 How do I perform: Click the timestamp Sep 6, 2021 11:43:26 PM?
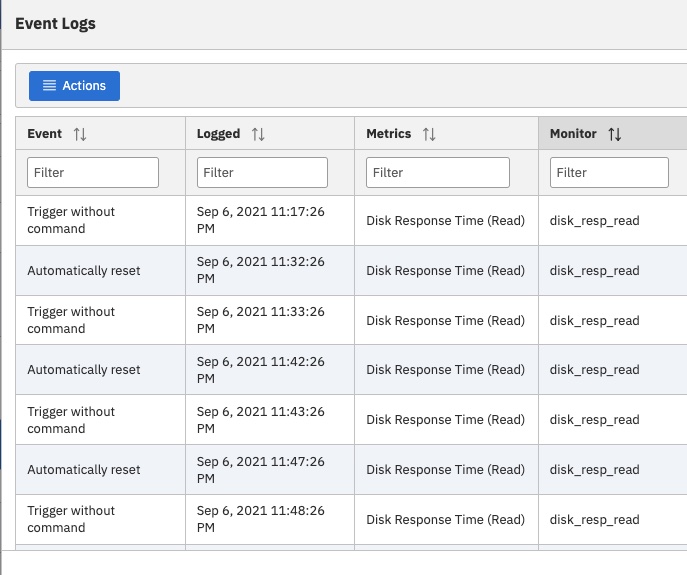tap(261, 420)
